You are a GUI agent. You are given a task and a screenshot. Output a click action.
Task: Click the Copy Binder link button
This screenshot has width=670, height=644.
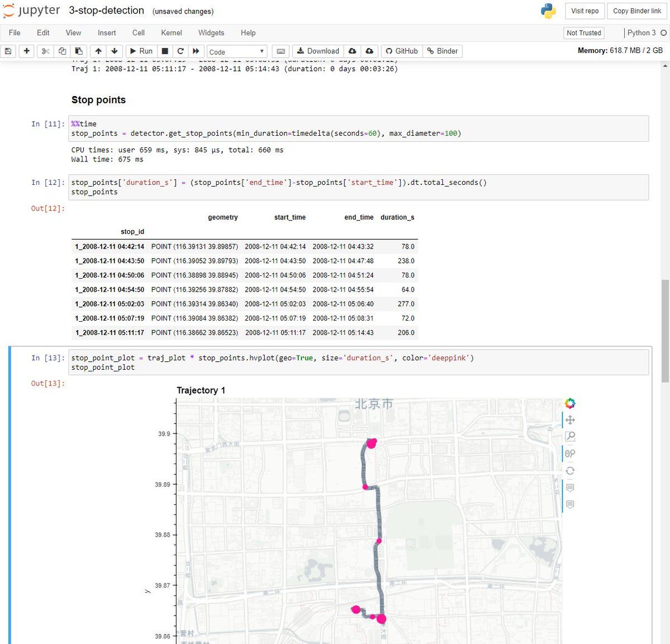click(637, 11)
